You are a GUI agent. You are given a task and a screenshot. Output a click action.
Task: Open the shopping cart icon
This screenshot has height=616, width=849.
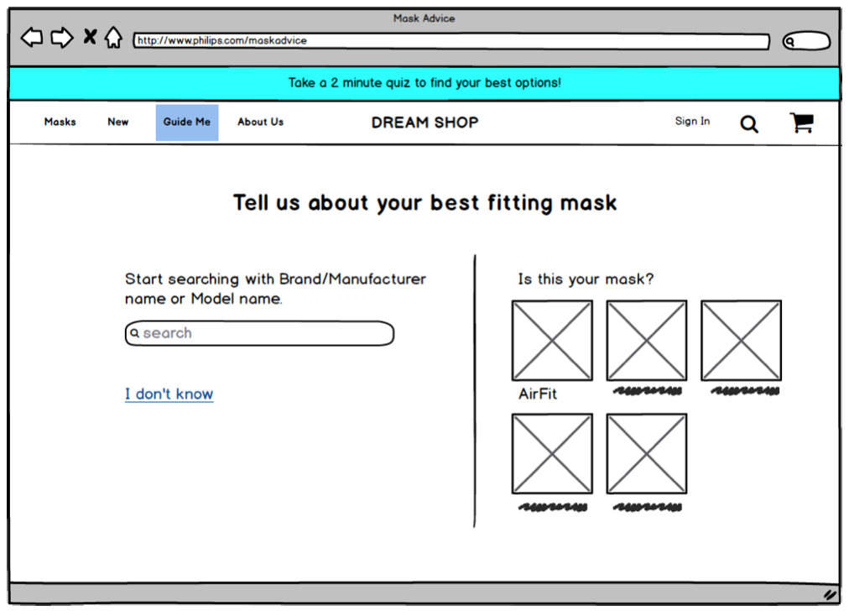pos(802,123)
